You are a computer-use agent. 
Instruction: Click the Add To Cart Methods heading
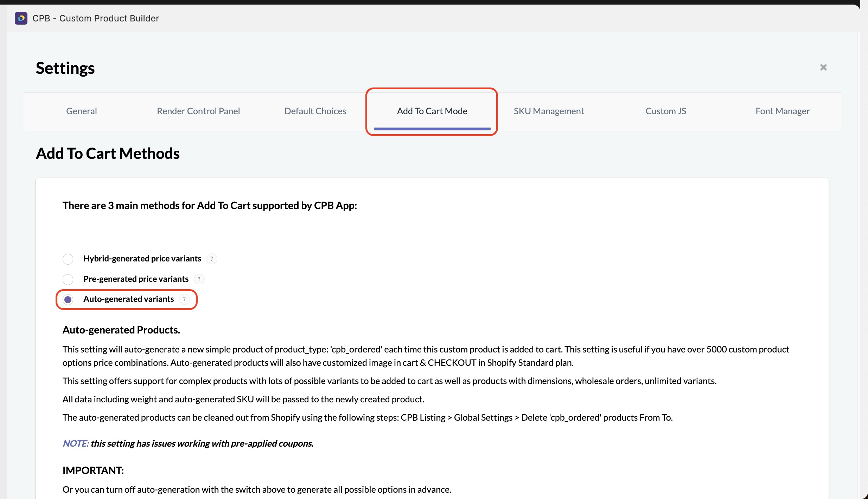[108, 154]
